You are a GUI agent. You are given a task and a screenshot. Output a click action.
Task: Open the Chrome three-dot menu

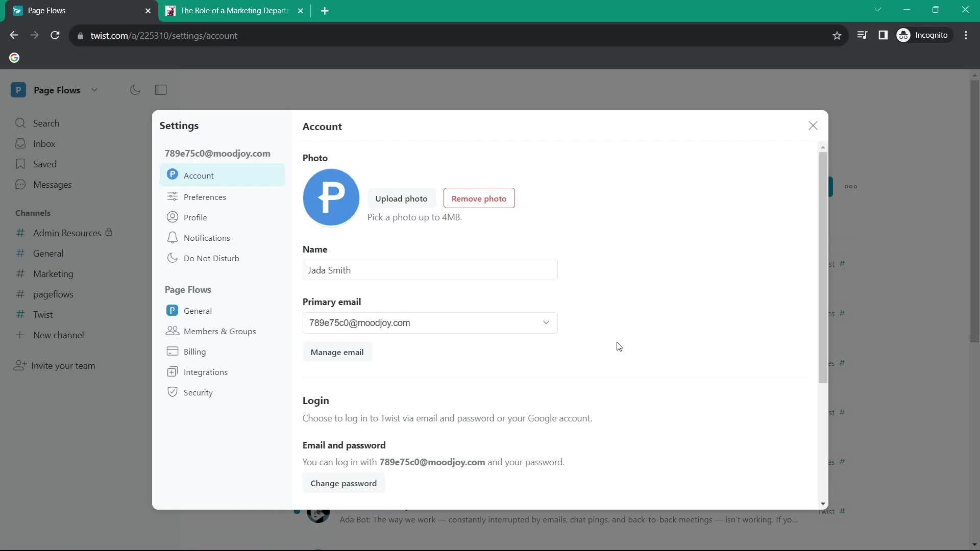(x=966, y=35)
